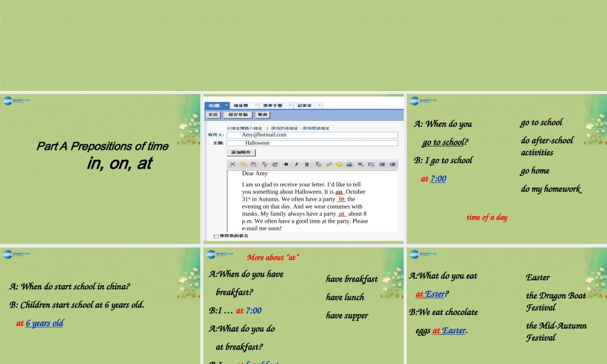Switch to the 效率手册 tab
The image size is (607, 364).
[x=274, y=106]
